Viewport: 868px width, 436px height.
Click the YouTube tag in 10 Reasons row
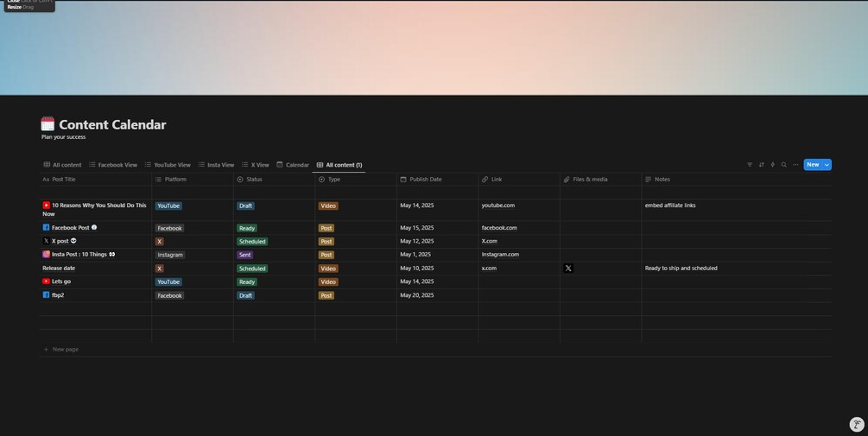(x=168, y=205)
